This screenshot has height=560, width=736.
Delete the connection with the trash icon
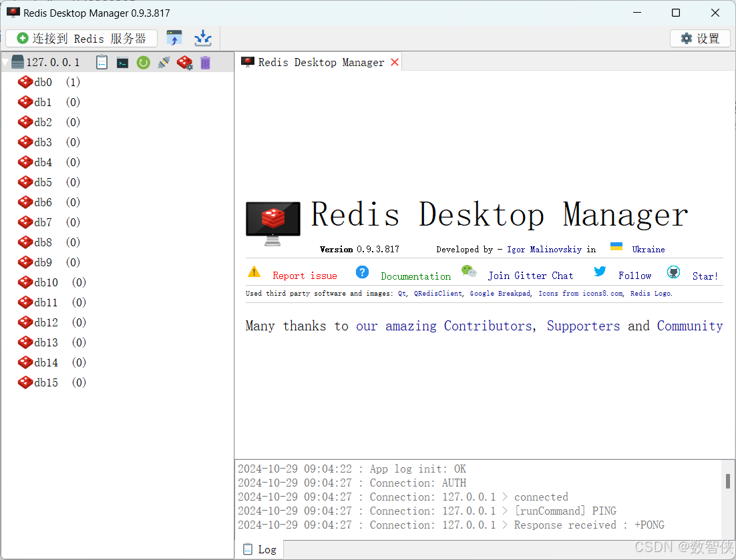(x=206, y=62)
